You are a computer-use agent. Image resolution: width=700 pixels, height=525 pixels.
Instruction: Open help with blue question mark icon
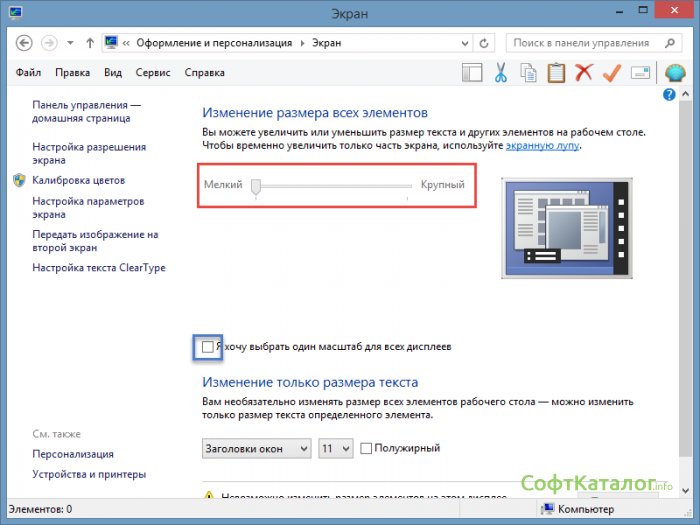[x=670, y=94]
